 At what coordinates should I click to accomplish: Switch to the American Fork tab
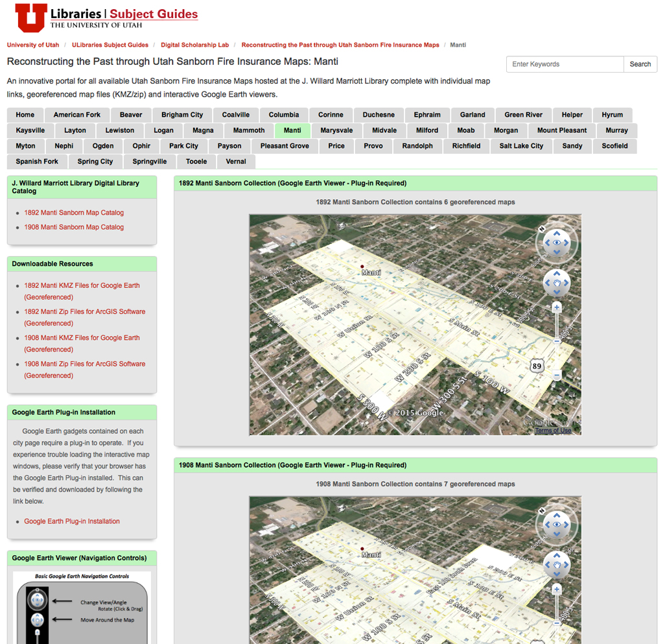pos(77,115)
